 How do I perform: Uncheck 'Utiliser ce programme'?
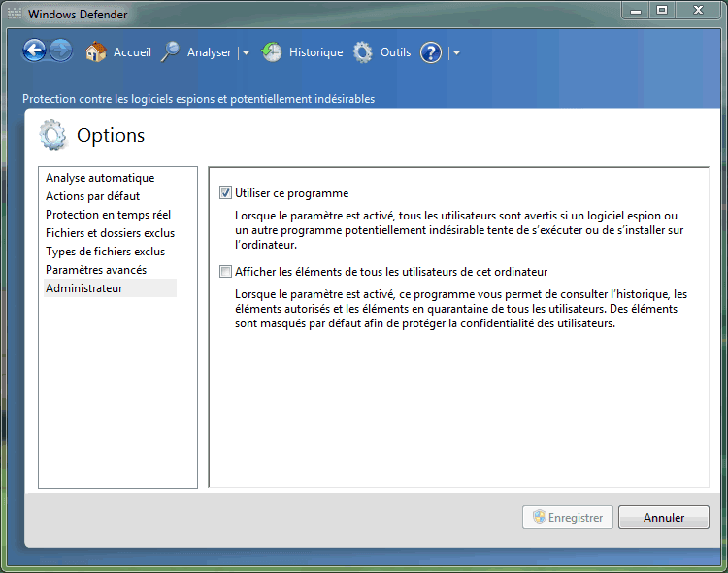pyautogui.click(x=225, y=193)
